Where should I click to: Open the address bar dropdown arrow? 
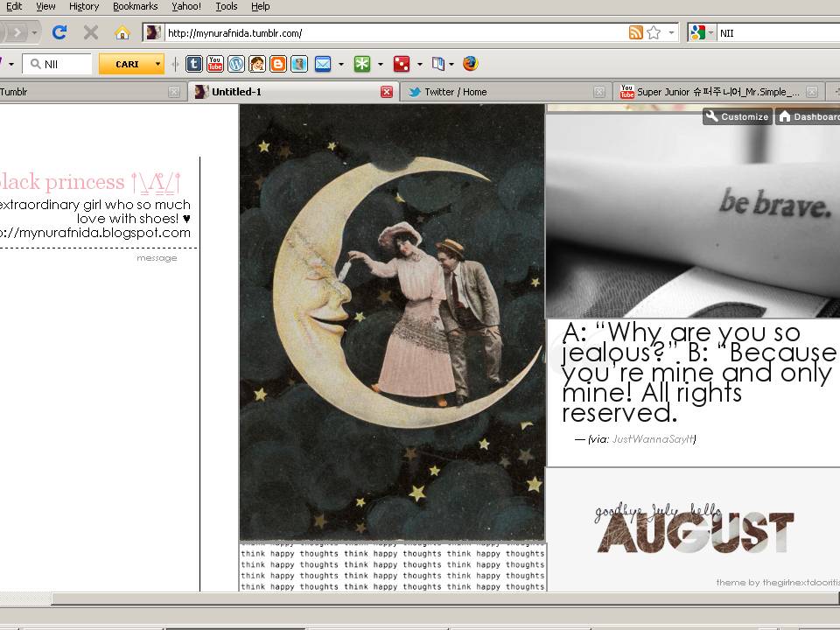(671, 32)
